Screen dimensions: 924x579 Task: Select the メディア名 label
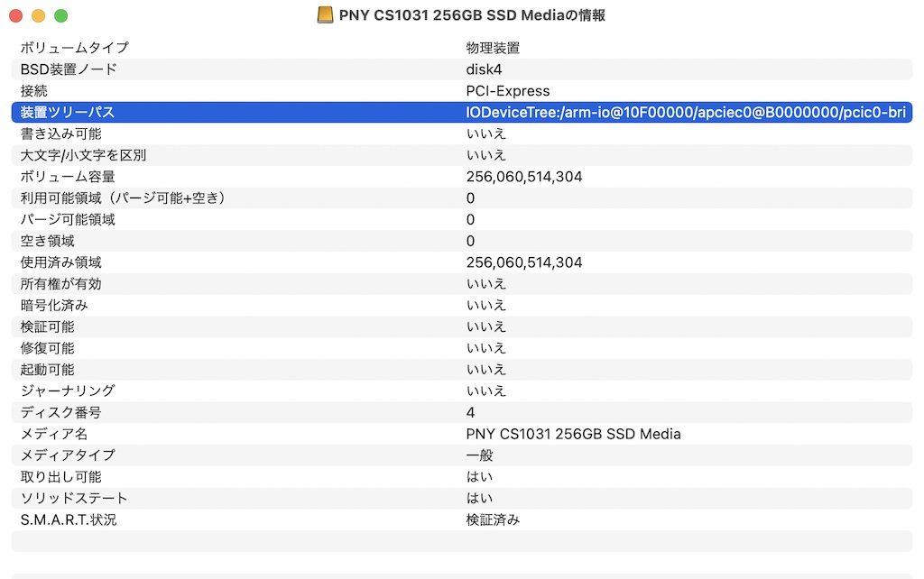click(x=53, y=434)
